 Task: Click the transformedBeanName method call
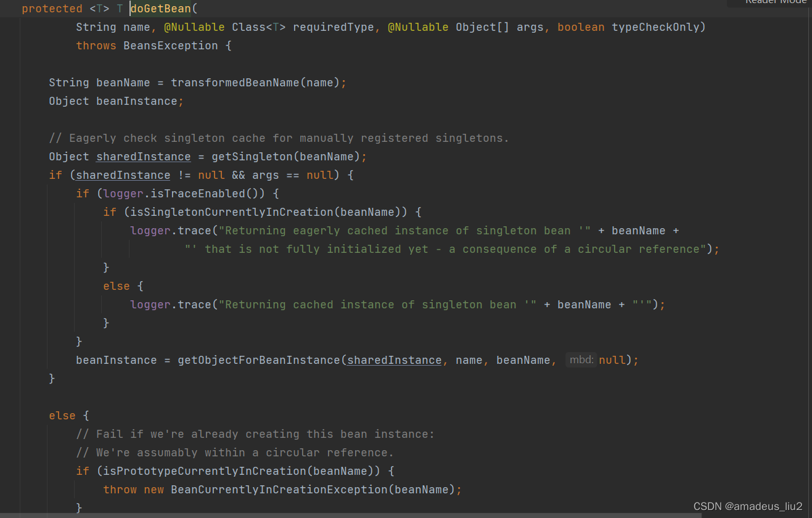[x=235, y=83]
